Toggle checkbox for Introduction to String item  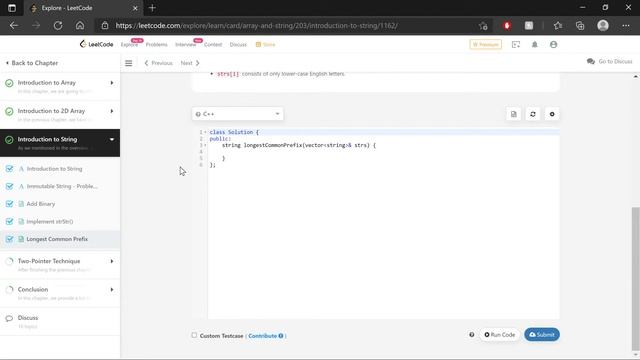pyautogui.click(x=9, y=169)
